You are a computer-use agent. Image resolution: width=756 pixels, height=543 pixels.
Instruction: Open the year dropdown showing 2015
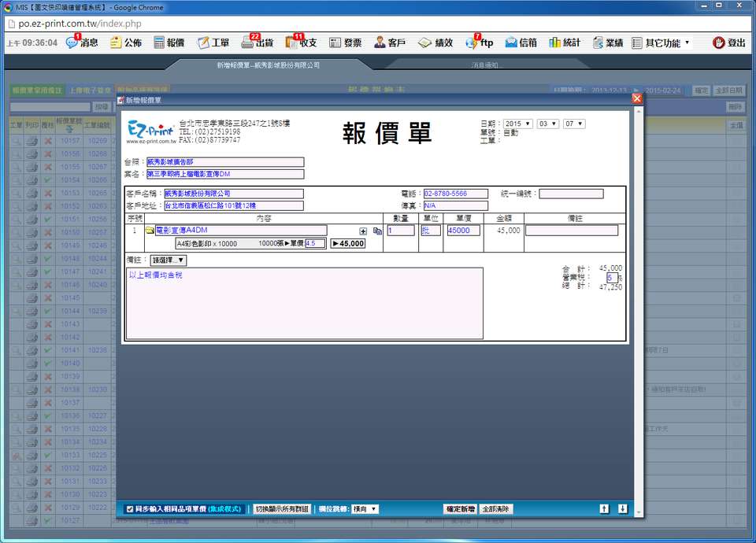(518, 124)
